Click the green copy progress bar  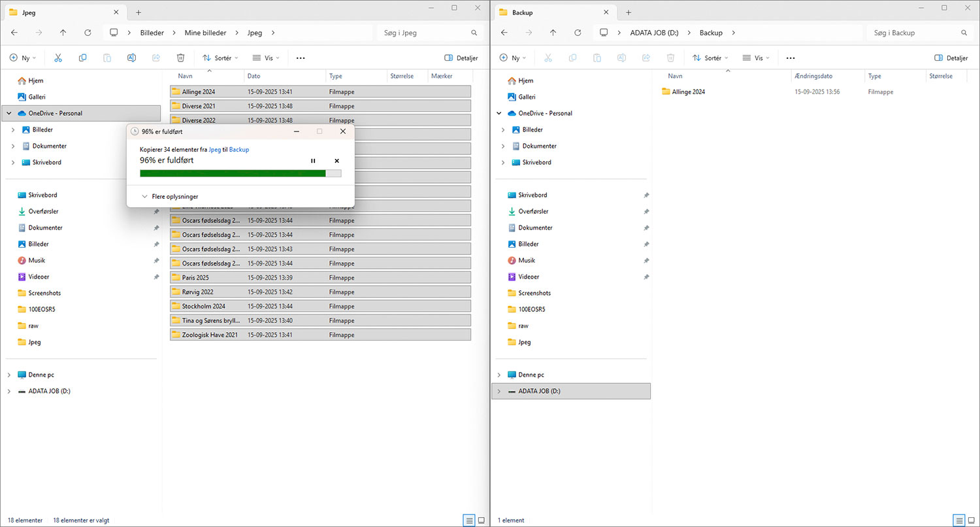(x=233, y=173)
